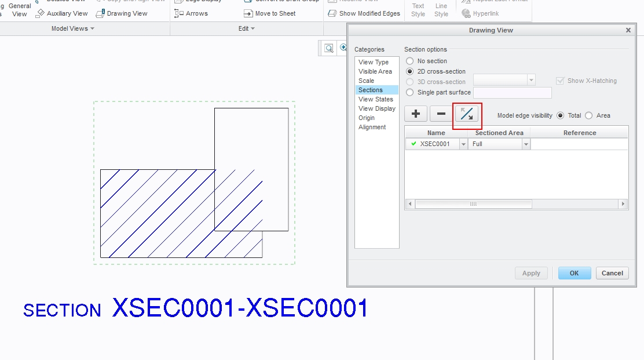Set model edge visibility to Total
Image resolution: width=644 pixels, height=360 pixels.
(x=560, y=115)
